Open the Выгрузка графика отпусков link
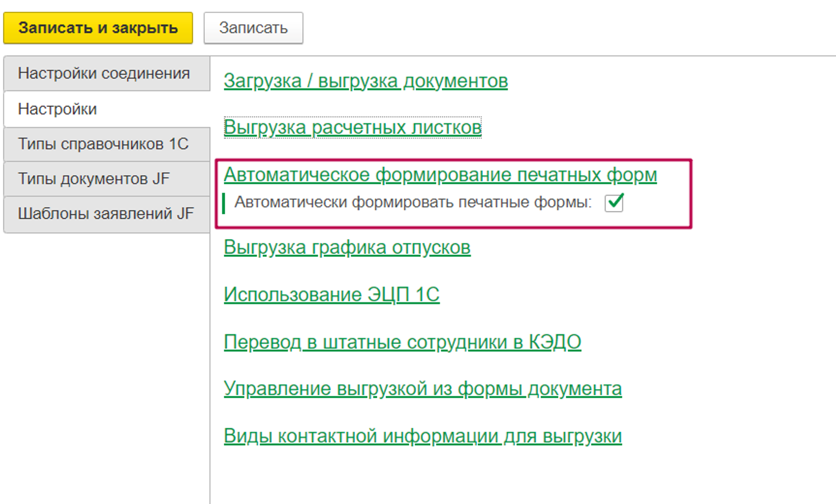The image size is (836, 504). pyautogui.click(x=346, y=247)
